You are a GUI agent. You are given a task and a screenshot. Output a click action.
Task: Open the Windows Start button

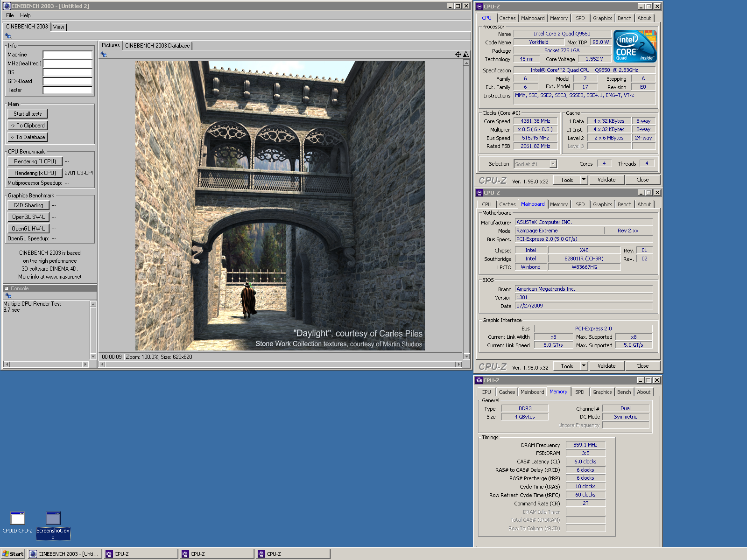click(13, 554)
